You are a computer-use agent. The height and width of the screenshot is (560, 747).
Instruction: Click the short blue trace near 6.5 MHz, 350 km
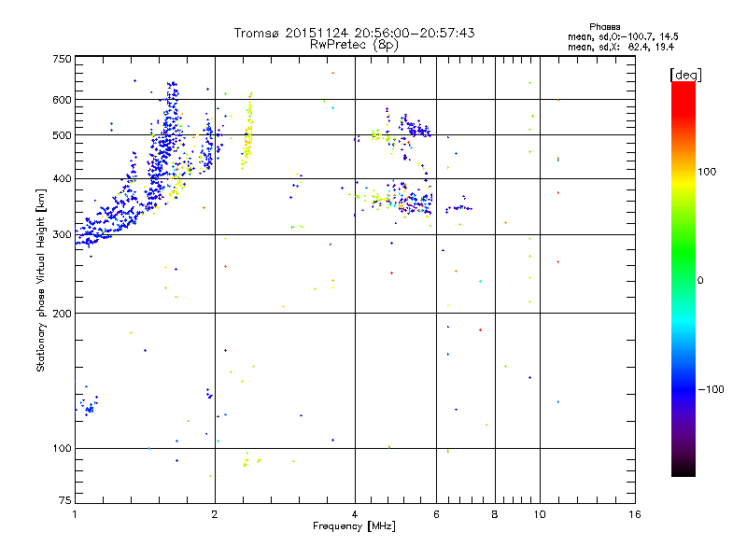(x=458, y=207)
